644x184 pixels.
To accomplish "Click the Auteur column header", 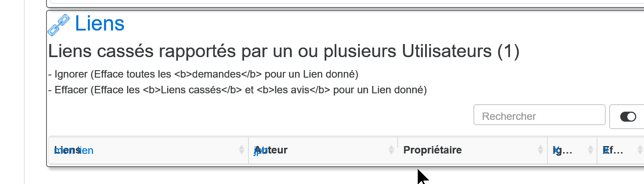I will (x=323, y=150).
